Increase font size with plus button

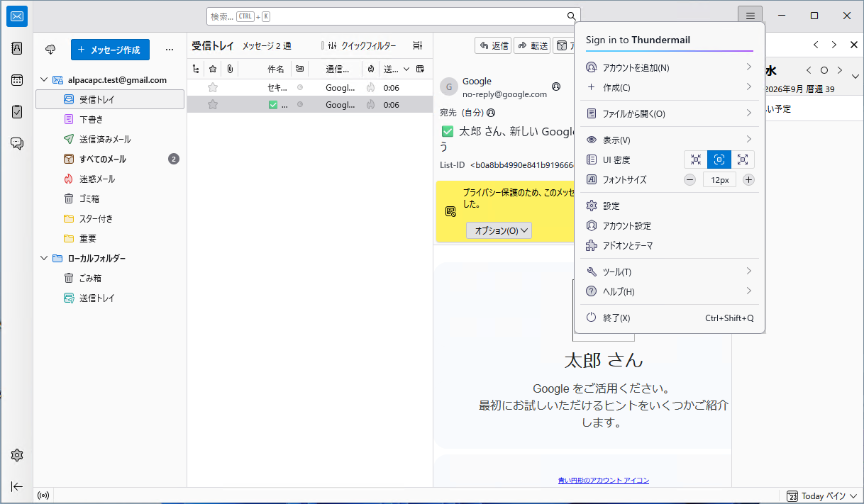(x=748, y=180)
